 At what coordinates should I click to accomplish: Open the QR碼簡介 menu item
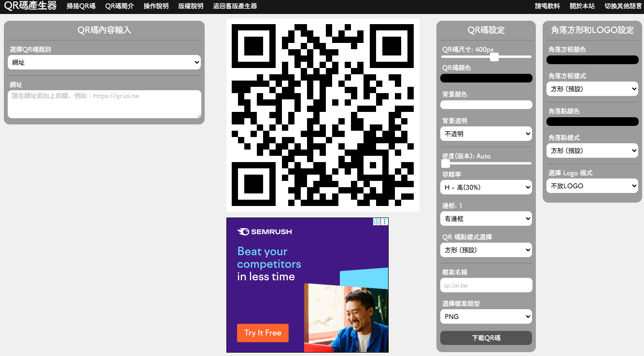pyautogui.click(x=120, y=6)
